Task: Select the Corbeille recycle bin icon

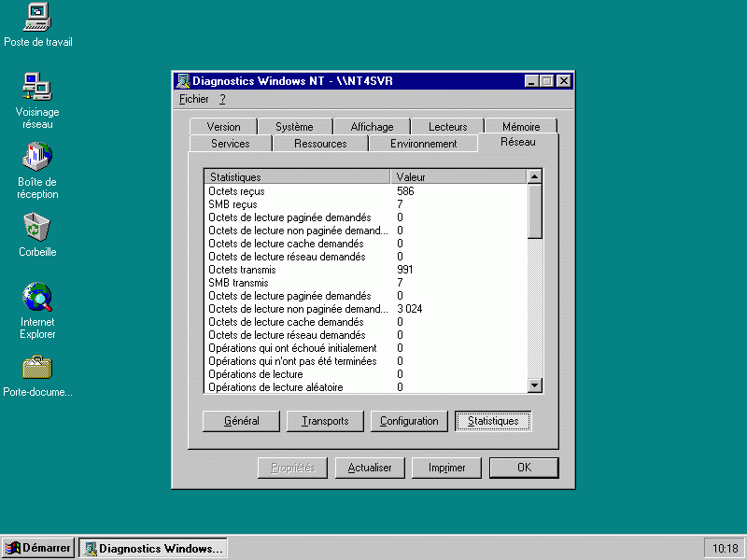Action: point(37,228)
